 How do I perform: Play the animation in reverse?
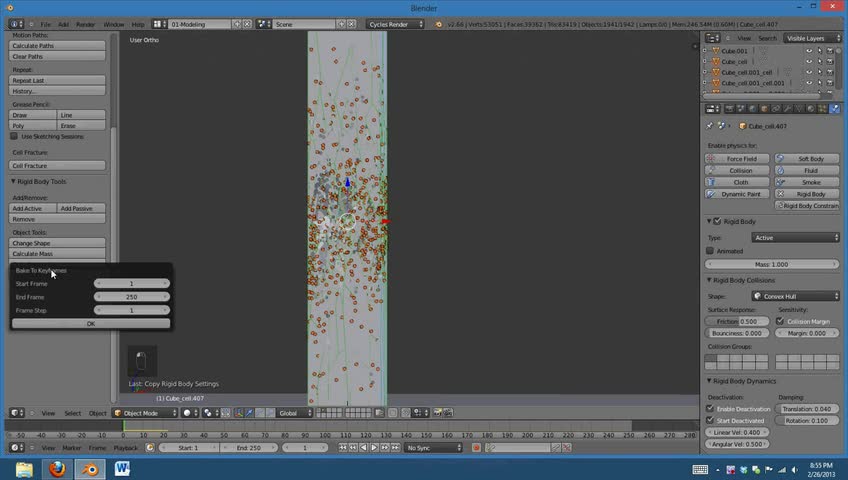pyautogui.click(x=363, y=448)
